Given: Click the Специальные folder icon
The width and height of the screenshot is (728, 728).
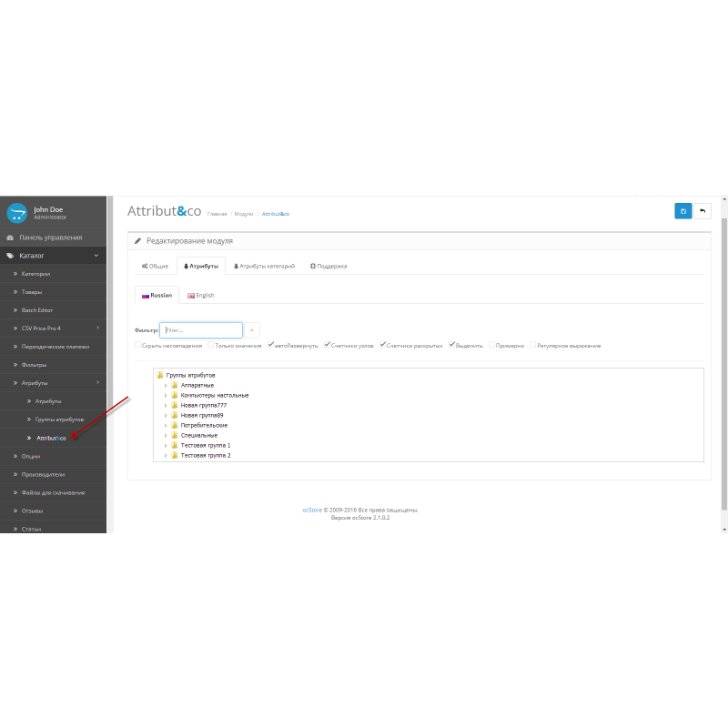Looking at the screenshot, I should pos(175,435).
